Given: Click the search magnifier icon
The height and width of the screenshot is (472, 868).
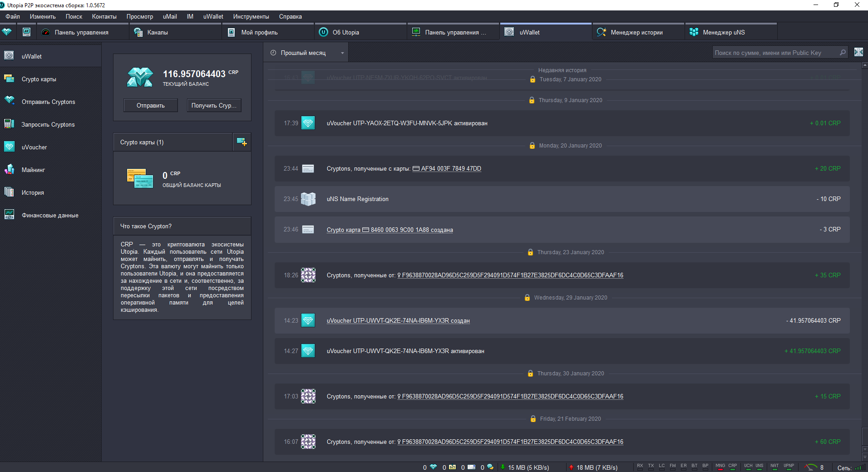Looking at the screenshot, I should tap(843, 53).
